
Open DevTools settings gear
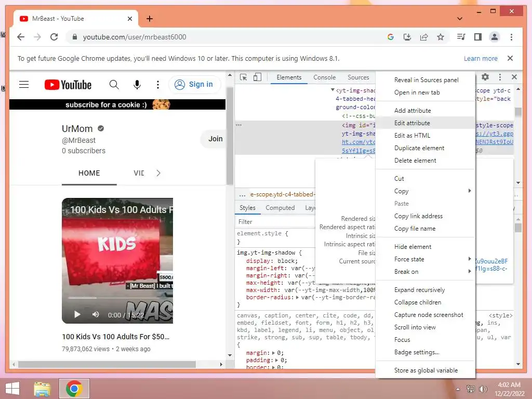[x=485, y=77]
